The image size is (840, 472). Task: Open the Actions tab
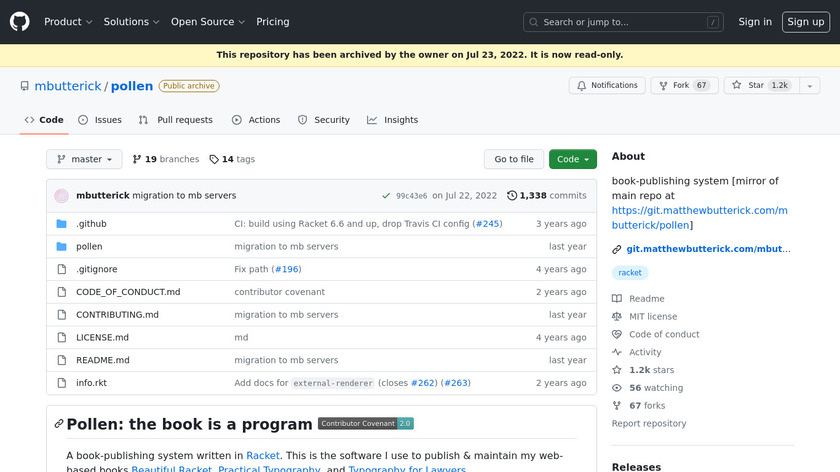(256, 120)
